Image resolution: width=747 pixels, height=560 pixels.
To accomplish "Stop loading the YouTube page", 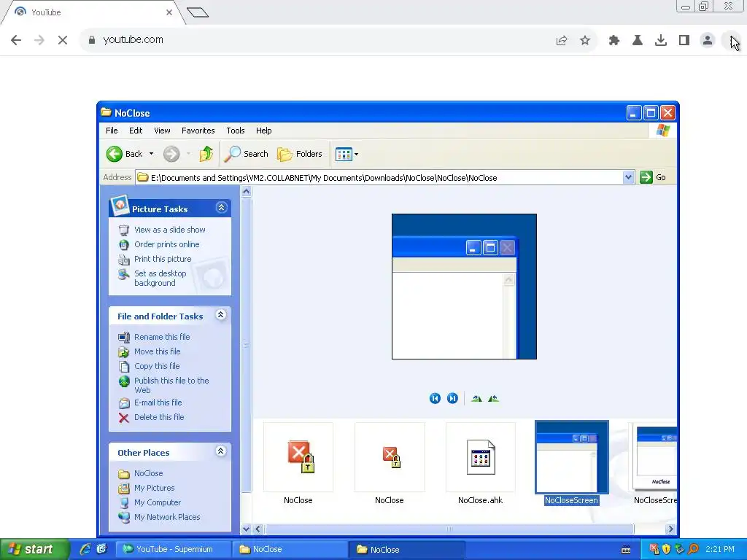I will click(x=63, y=40).
